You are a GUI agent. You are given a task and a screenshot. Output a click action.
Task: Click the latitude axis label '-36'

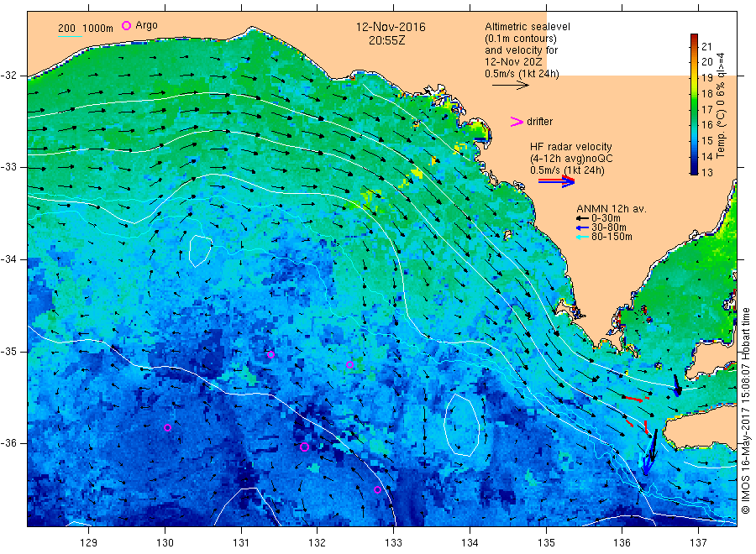pos(8,442)
